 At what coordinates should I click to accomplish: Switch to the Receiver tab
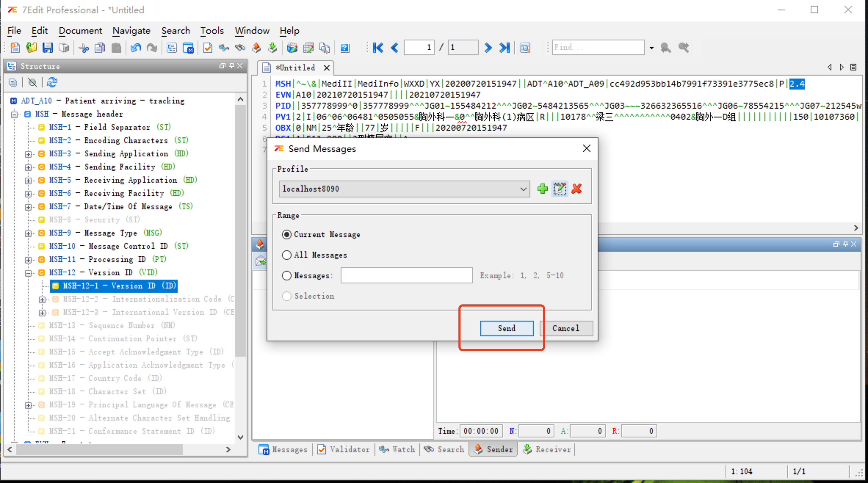click(547, 450)
